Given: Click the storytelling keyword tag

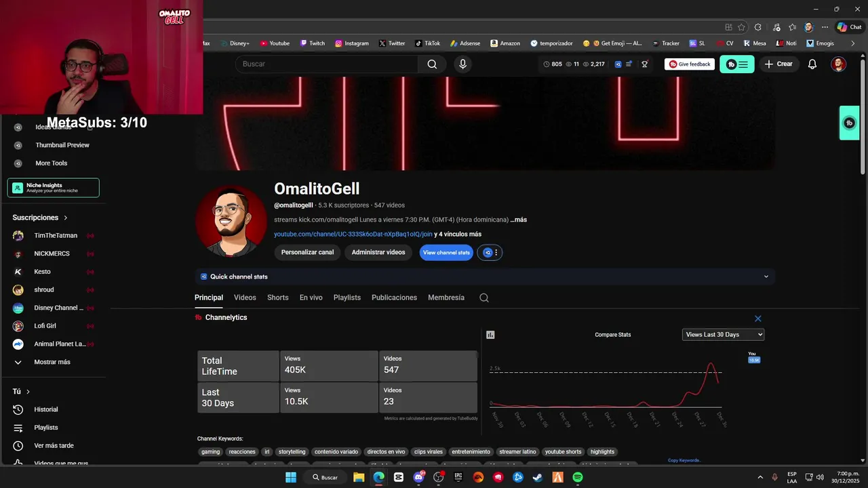Looking at the screenshot, I should coord(292,452).
